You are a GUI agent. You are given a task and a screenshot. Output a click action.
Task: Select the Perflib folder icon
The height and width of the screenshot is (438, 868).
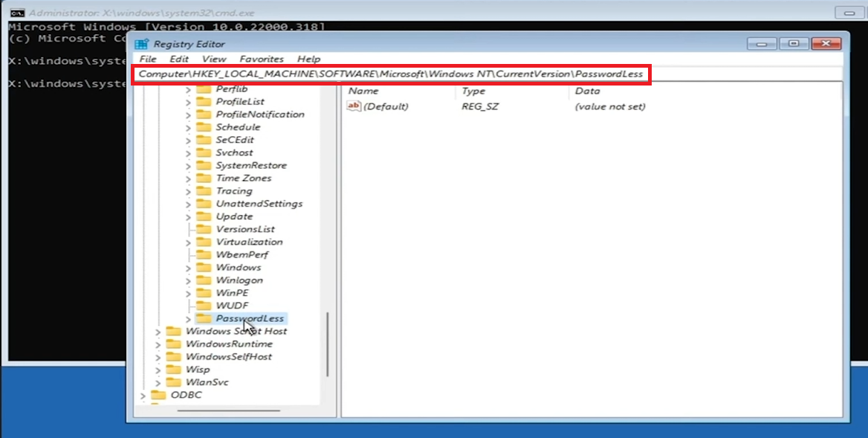(204, 89)
